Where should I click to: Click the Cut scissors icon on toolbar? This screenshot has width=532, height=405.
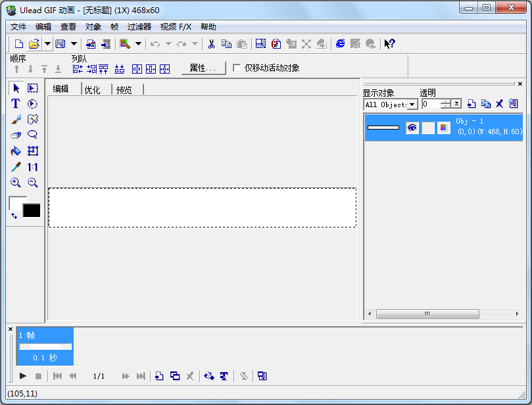pos(212,43)
